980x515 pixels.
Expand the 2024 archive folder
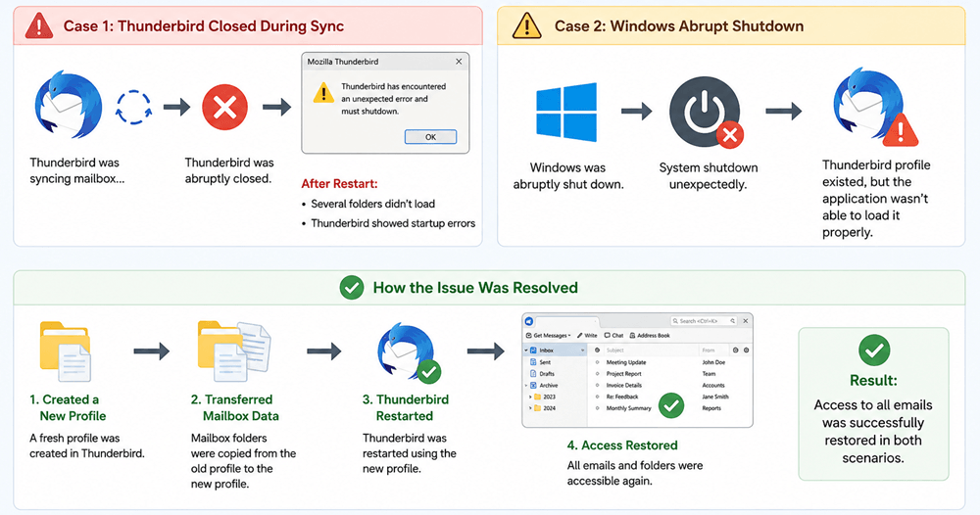[x=530, y=408]
